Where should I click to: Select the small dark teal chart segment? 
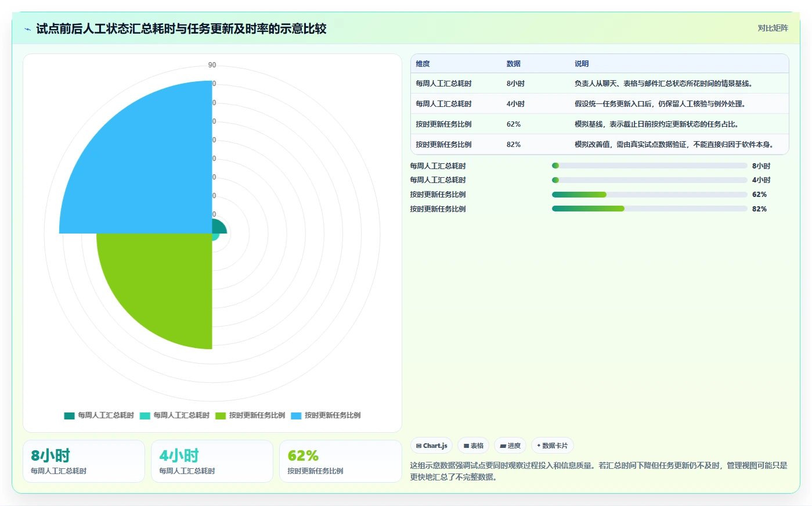[x=219, y=227]
